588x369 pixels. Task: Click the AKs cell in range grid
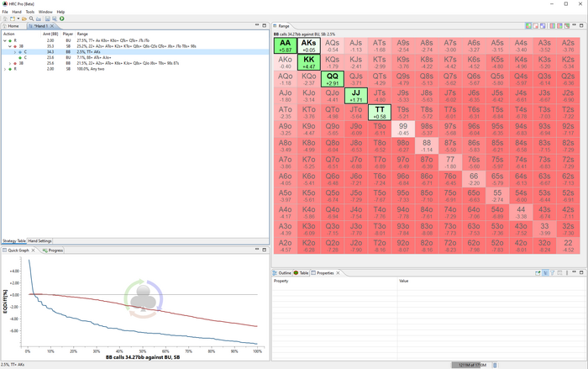[309, 45]
